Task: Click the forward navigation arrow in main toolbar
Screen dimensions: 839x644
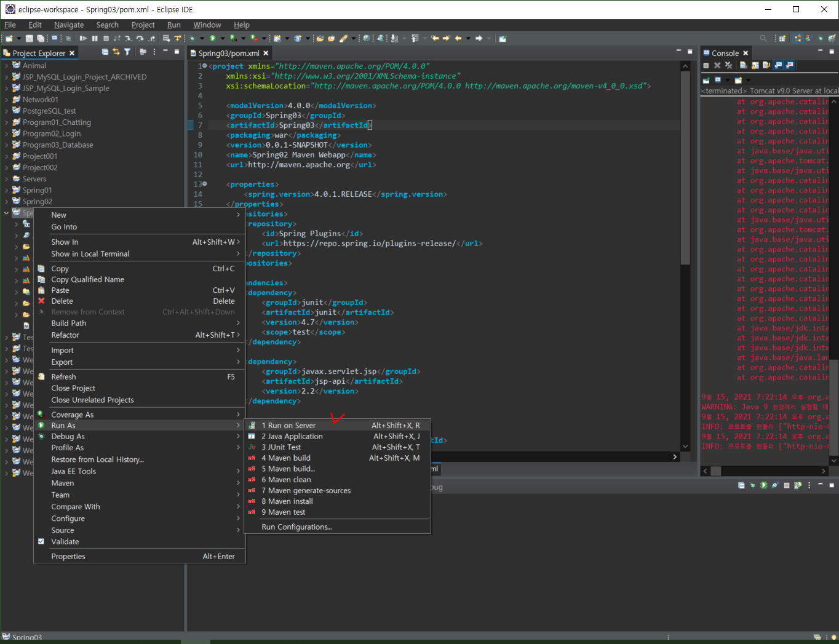Action: coord(479,38)
